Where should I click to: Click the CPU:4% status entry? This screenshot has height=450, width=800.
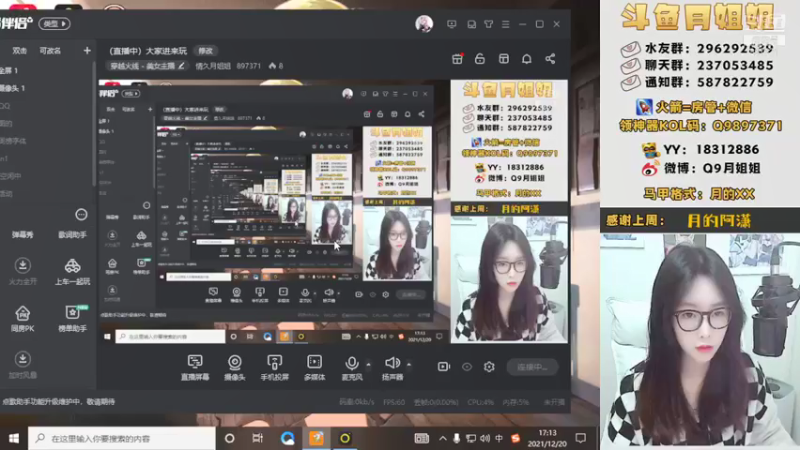(480, 402)
